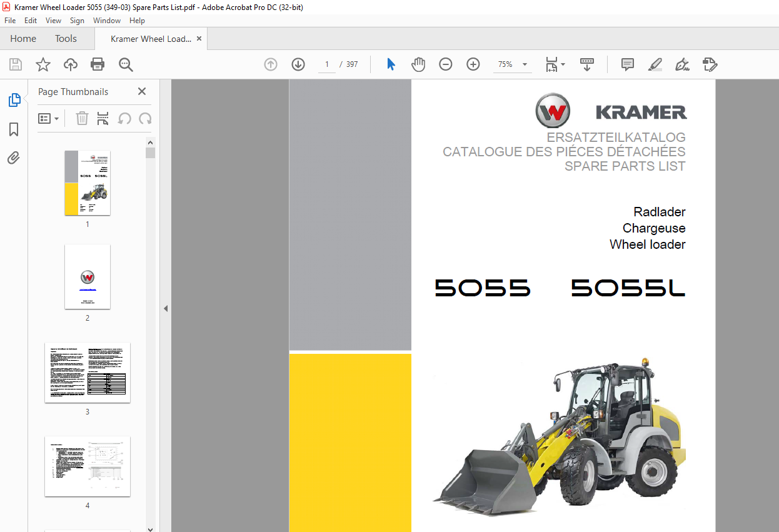Click the 'ERSATZTEILKATALOG' heading text
Image resolution: width=779 pixels, height=532 pixels.
616,138
